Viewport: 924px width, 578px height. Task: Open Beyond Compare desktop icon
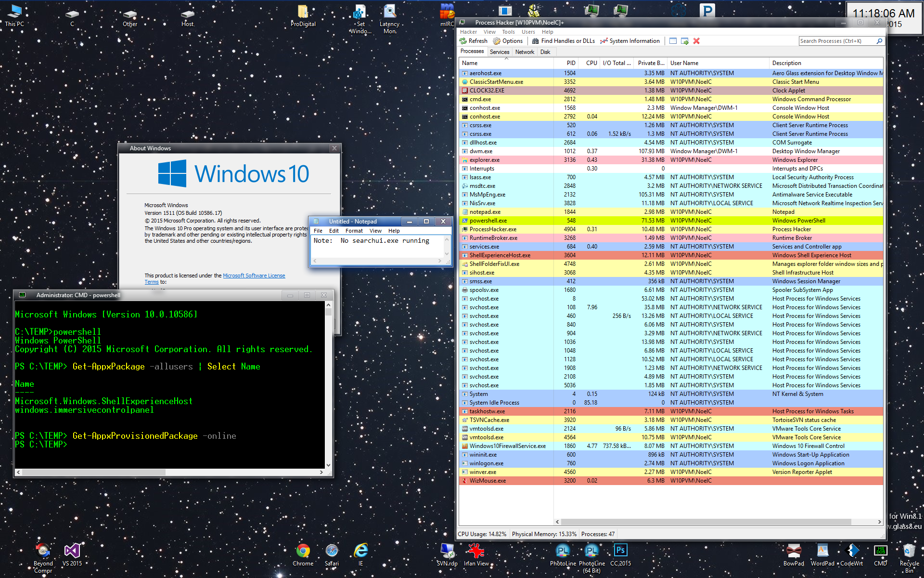pyautogui.click(x=43, y=558)
